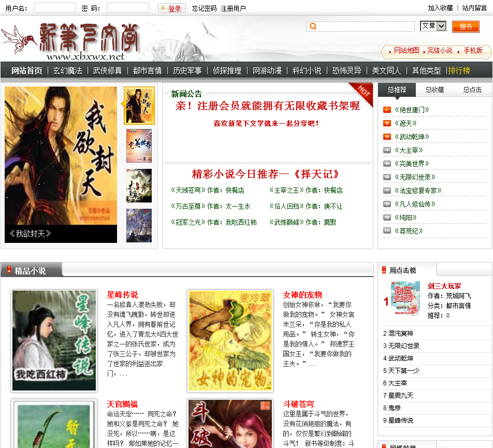Viewport: 493px width, 448px height.
Task: Click the 搜书 search button
Action: pyautogui.click(x=466, y=26)
